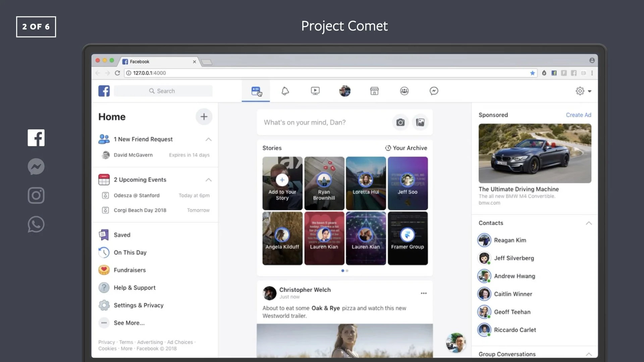Viewport: 644px width, 362px height.
Task: Click the photo gallery icon in composer
Action: [x=420, y=123]
